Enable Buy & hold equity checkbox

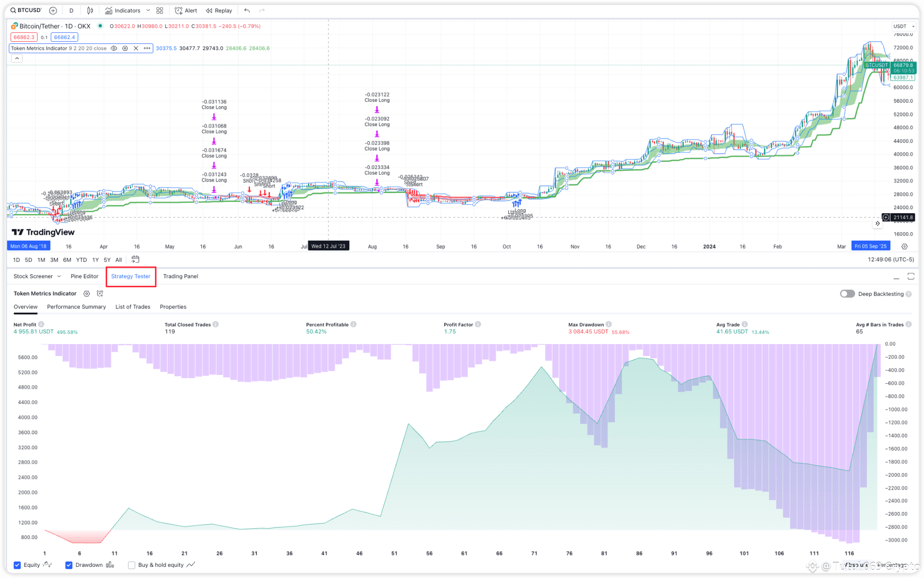point(132,565)
